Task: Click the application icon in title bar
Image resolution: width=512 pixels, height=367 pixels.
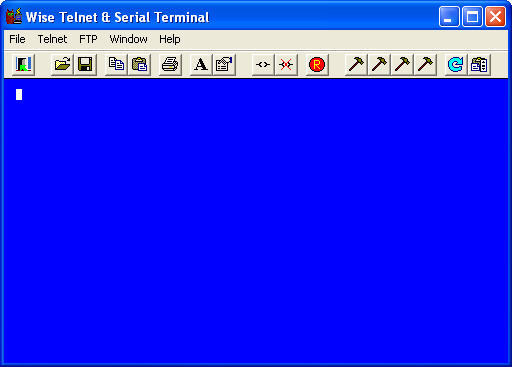Action: pyautogui.click(x=14, y=16)
